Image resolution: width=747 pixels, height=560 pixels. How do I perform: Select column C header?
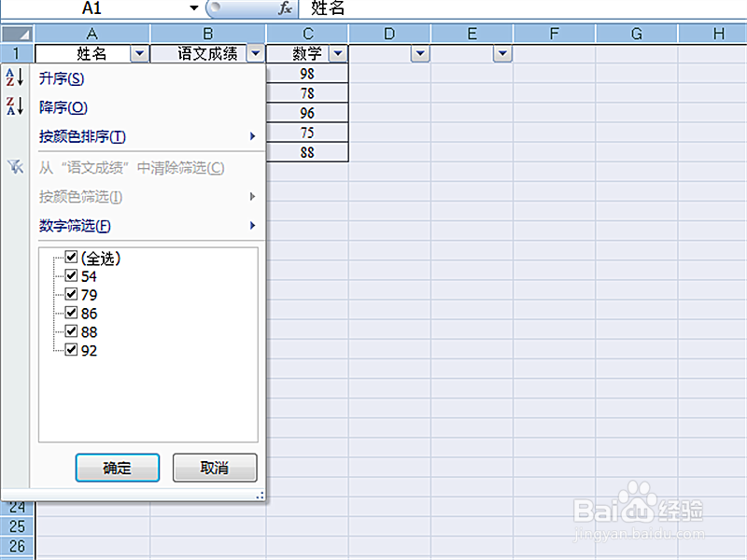pos(308,34)
